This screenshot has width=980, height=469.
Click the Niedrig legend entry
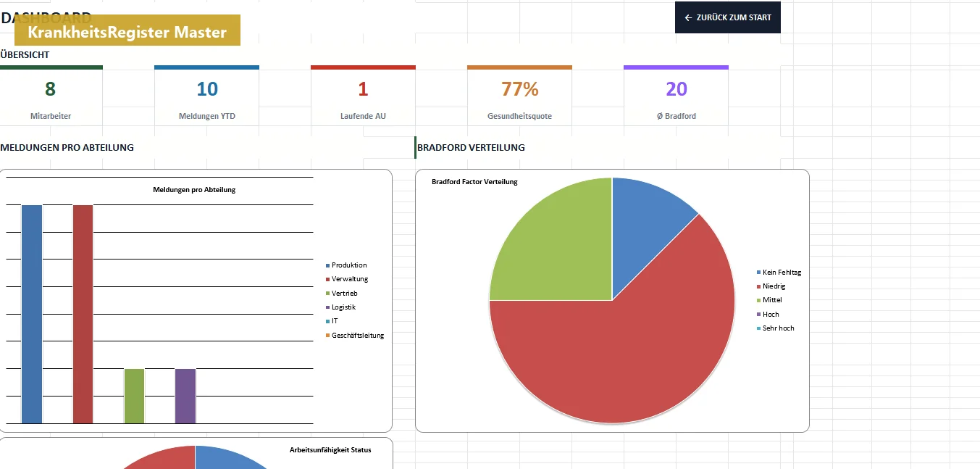[771, 286]
